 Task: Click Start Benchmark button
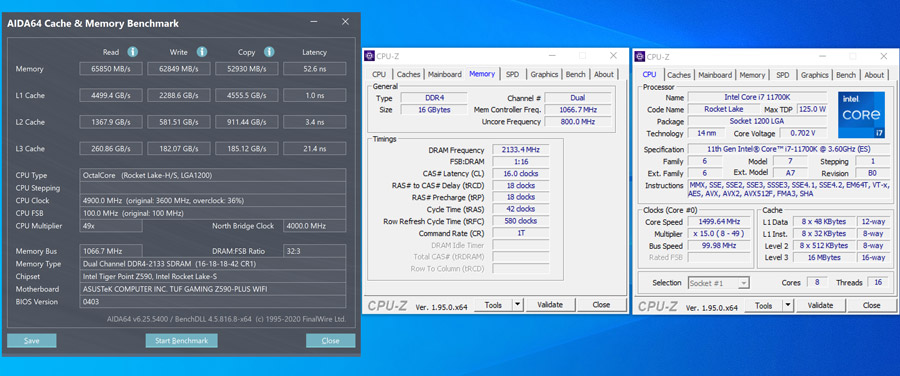coord(181,340)
